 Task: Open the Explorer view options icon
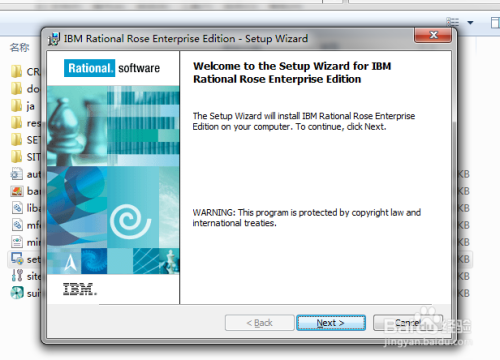click(x=453, y=22)
